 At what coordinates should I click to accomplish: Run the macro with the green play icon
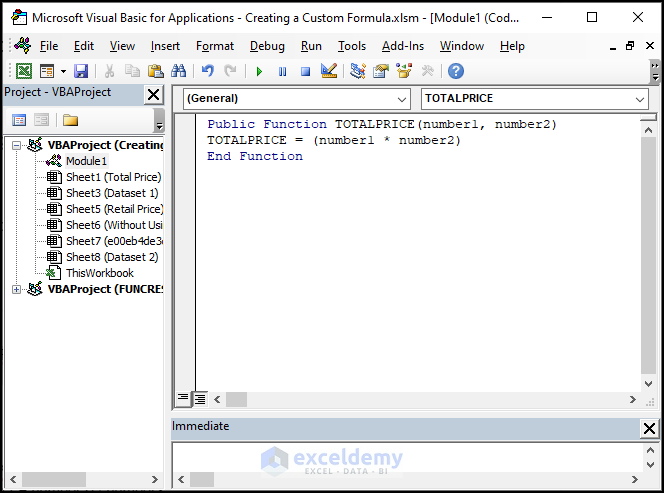[259, 72]
